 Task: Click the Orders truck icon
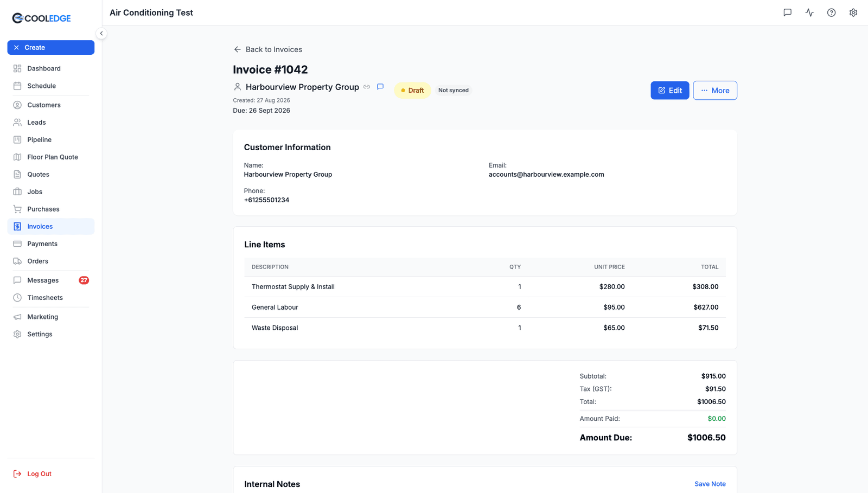17,261
